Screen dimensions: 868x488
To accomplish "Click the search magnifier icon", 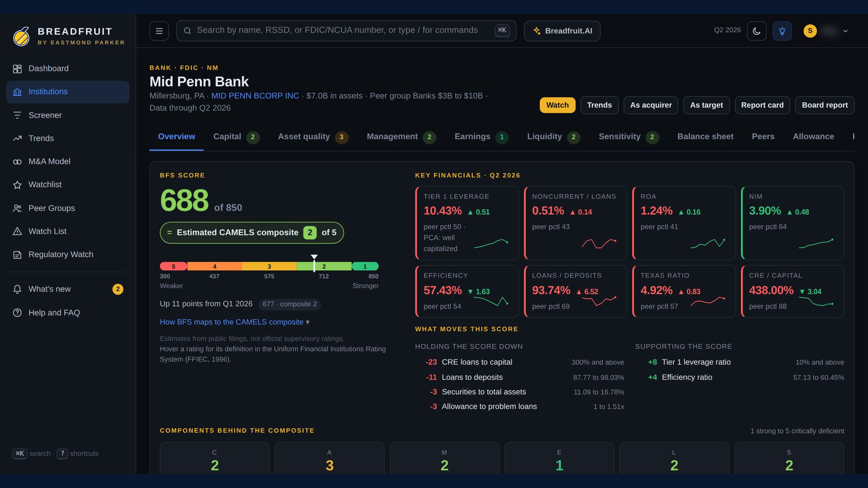I will [187, 31].
